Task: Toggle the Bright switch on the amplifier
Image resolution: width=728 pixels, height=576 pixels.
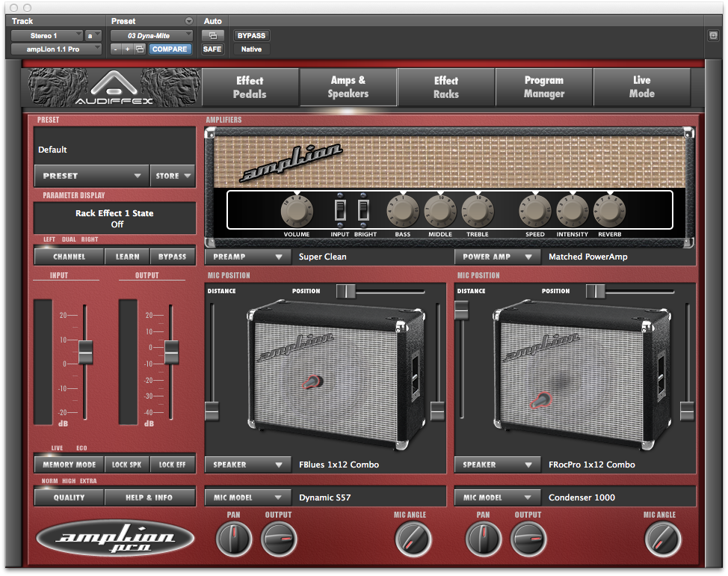Action: 364,210
